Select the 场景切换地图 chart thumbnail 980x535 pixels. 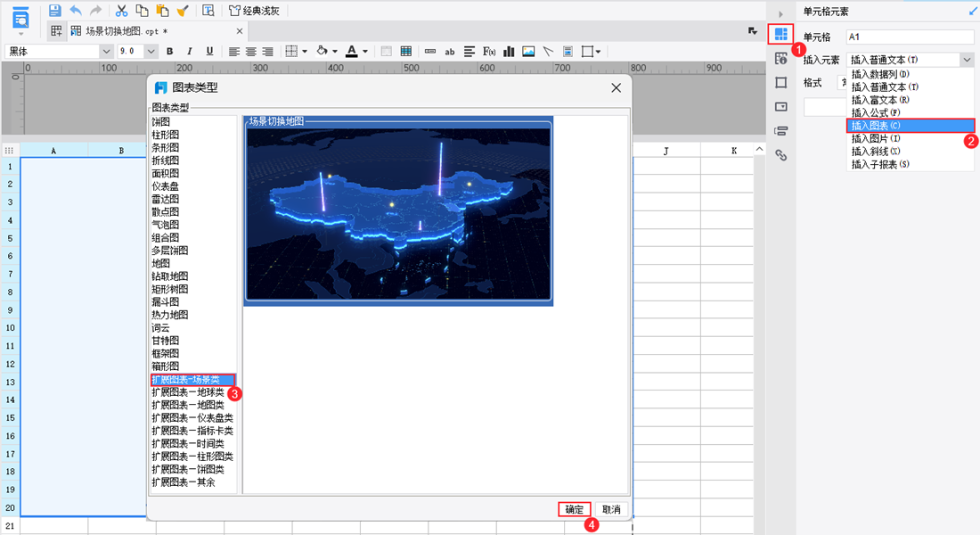pyautogui.click(x=398, y=210)
